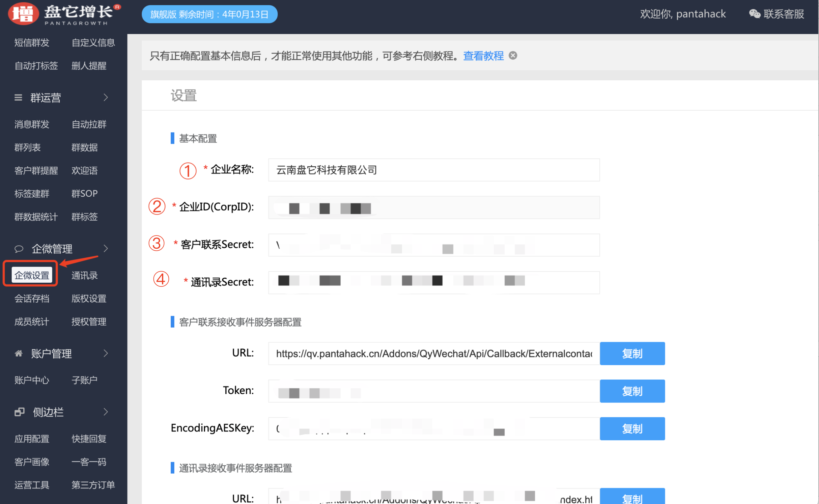Click the 账户管理 home icon
Image resolution: width=819 pixels, height=504 pixels.
tap(19, 353)
